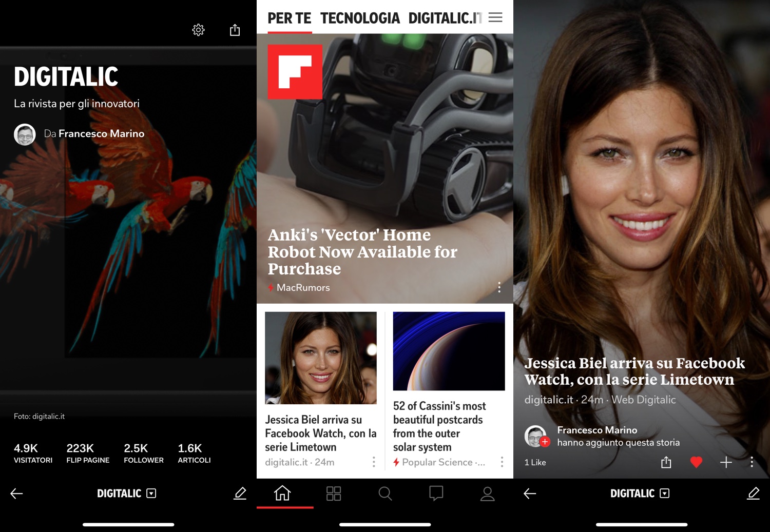Tap 4.9K VISITATORI stat
Viewport: 770px width, 532px height.
(x=33, y=454)
